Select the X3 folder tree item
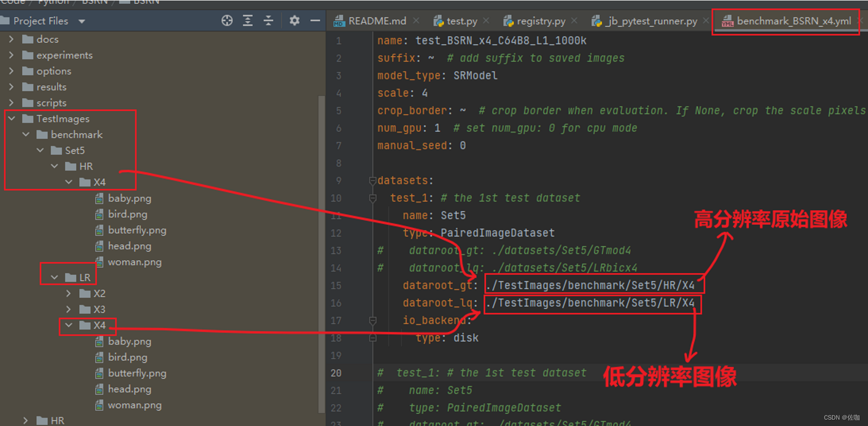 tap(100, 309)
